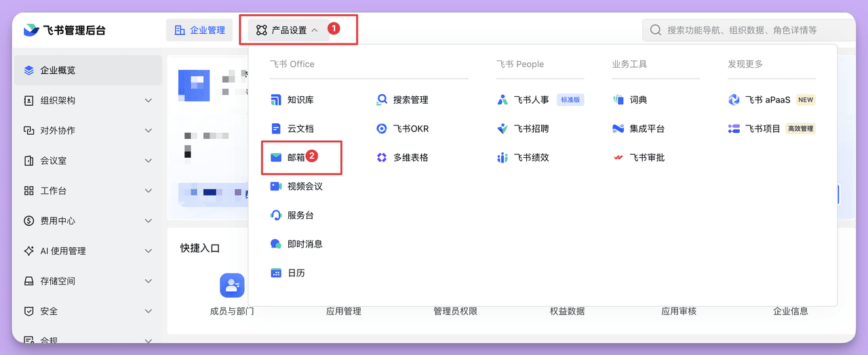Expand the 费用中心 sidebar section
Screen dimensions: 868x355
tap(149, 221)
